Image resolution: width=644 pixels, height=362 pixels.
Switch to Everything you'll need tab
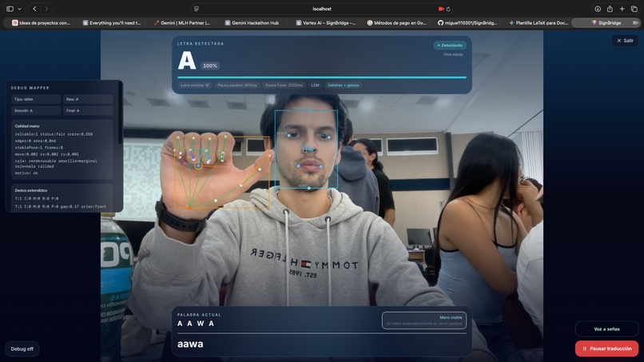112,23
